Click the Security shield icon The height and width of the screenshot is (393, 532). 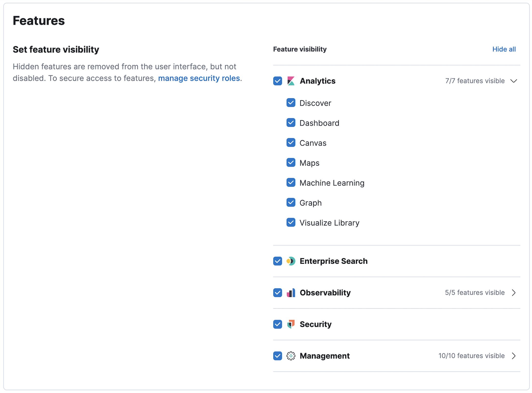click(x=291, y=324)
